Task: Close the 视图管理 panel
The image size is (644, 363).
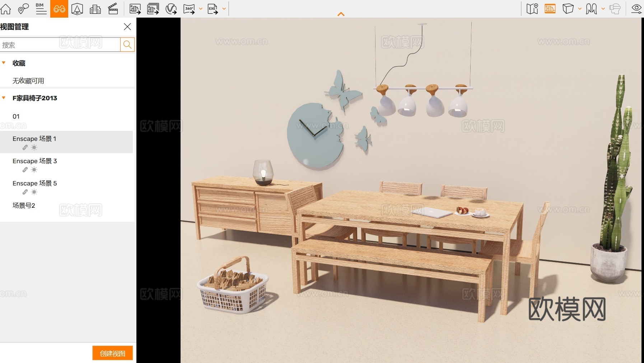Action: (x=127, y=27)
